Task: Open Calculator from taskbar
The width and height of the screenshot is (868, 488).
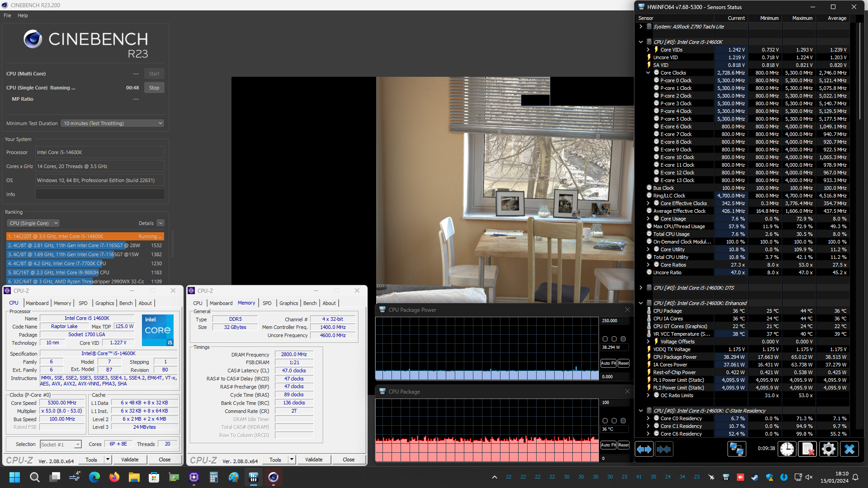Action: pos(214,477)
